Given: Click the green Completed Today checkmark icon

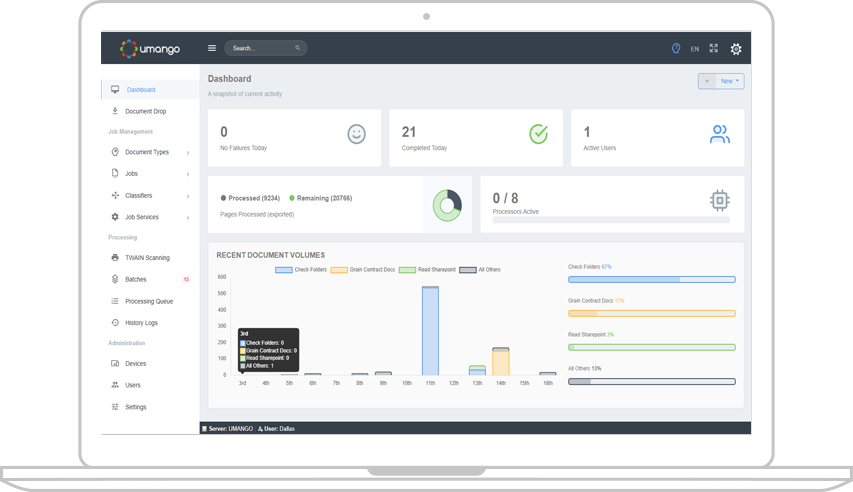Looking at the screenshot, I should point(538,134).
